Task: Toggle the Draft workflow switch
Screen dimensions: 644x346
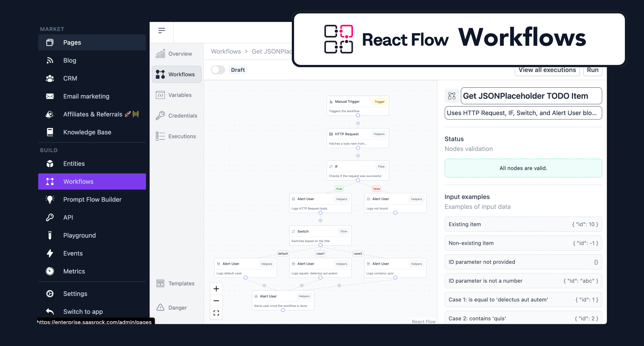Action: click(x=218, y=70)
